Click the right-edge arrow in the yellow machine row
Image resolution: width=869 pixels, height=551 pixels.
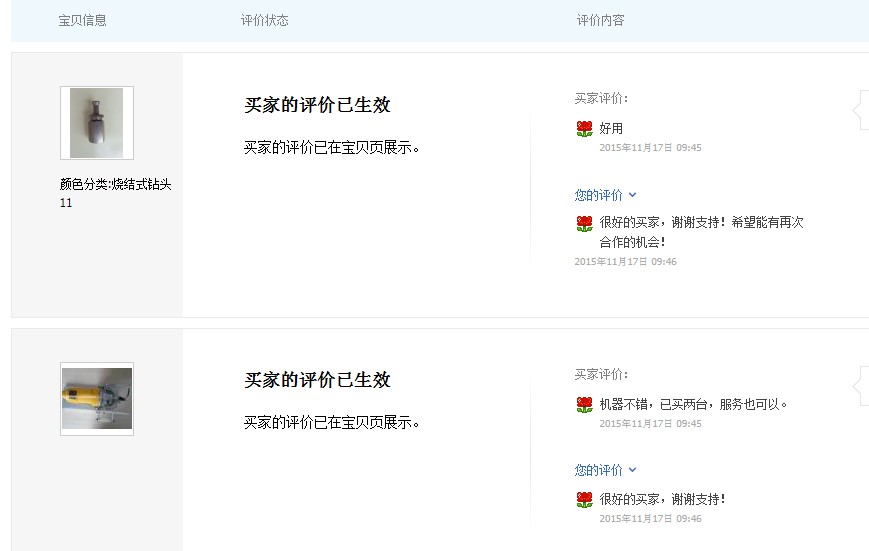pyautogui.click(x=860, y=386)
